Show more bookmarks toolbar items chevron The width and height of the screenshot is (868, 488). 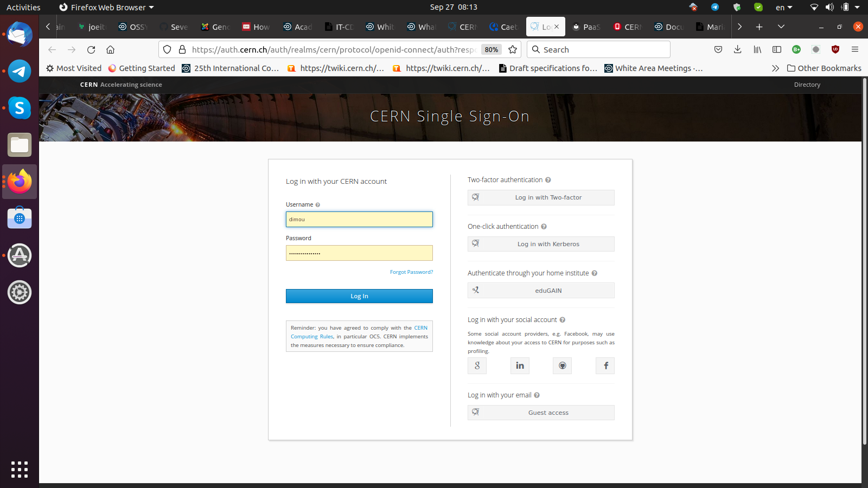click(x=775, y=68)
